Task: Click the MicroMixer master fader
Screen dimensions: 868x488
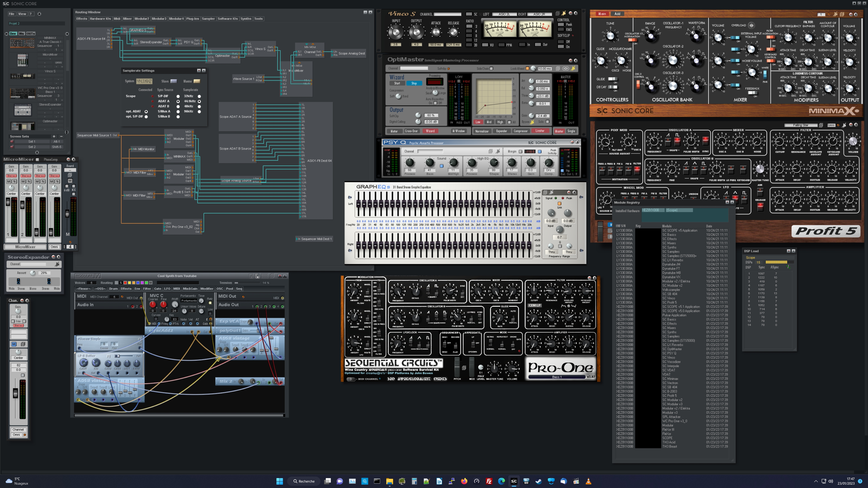Action: [x=67, y=213]
